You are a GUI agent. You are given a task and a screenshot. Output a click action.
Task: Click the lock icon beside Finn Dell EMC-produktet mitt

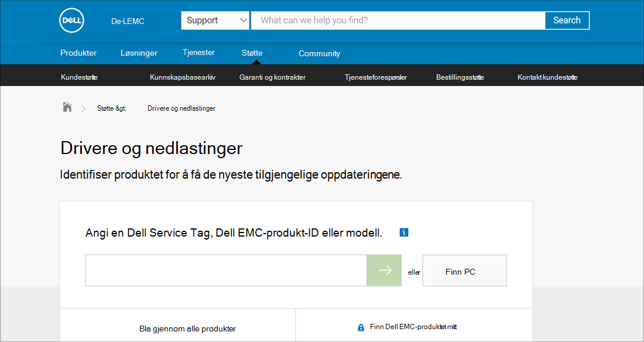coord(361,327)
